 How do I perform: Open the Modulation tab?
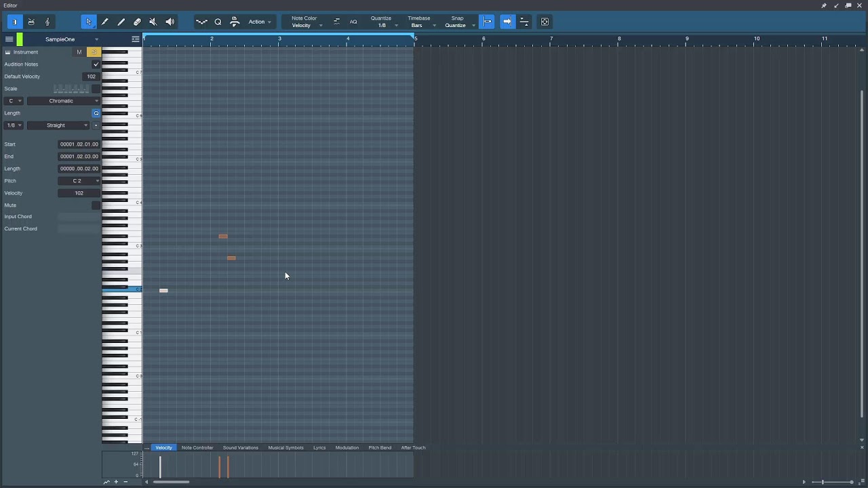click(347, 447)
